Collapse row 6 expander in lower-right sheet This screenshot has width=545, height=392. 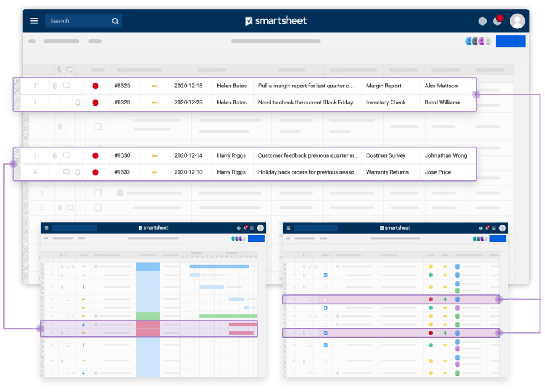point(337,317)
